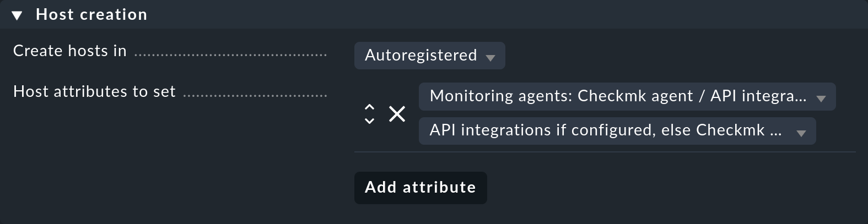This screenshot has height=224, width=868.
Task: Select the word Autoregistered in the dropdown
Action: 421,55
